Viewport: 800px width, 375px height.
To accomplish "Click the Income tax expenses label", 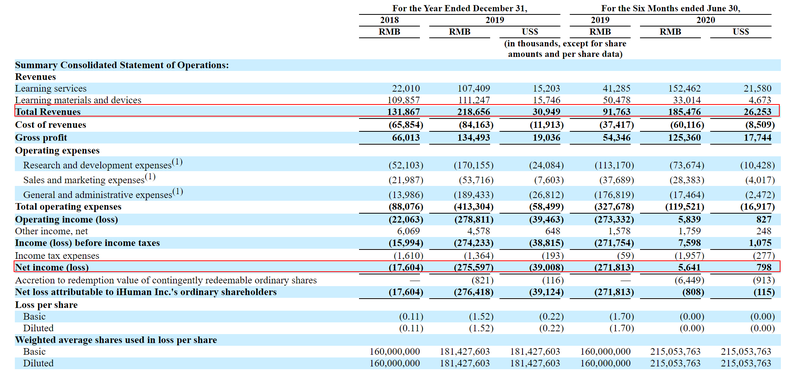I will (x=57, y=256).
